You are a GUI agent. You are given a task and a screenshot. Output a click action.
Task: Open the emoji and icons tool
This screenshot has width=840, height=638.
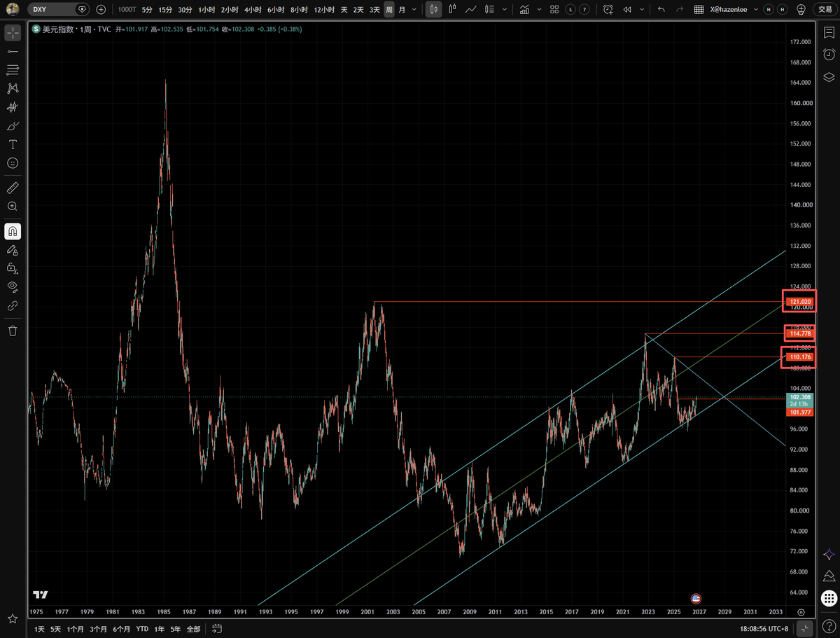(13, 162)
